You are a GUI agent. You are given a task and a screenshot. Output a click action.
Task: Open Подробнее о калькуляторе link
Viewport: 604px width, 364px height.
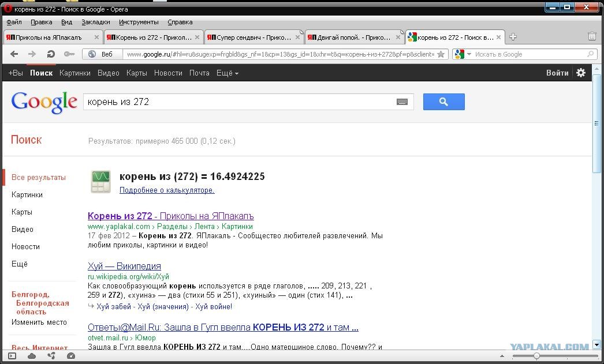point(167,190)
